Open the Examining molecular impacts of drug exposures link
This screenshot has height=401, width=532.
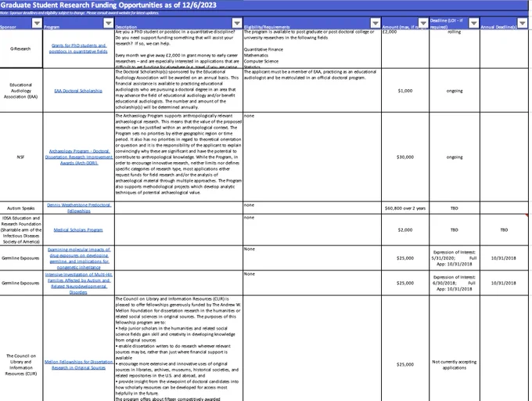pyautogui.click(x=78, y=258)
